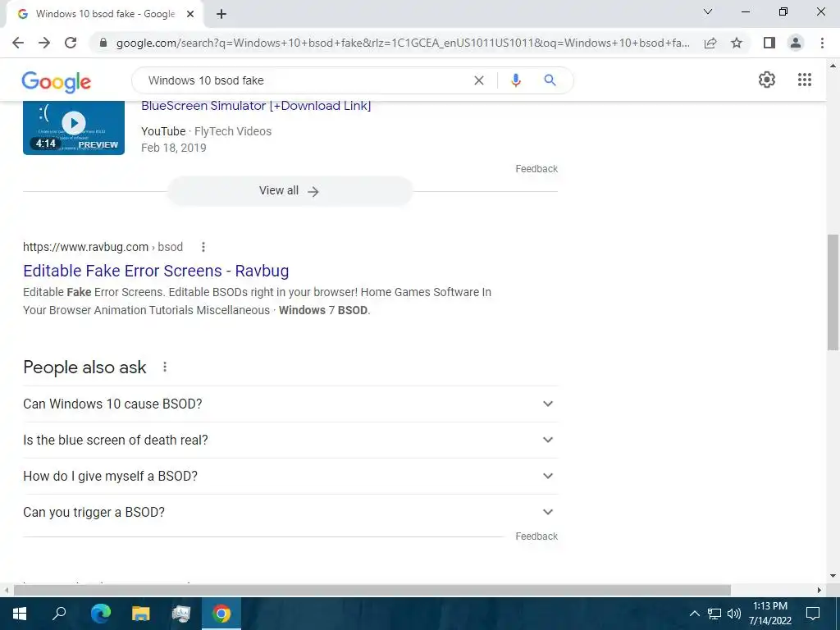Open BlueScreen Simulator video link
This screenshot has width=840, height=630.
coord(256,106)
